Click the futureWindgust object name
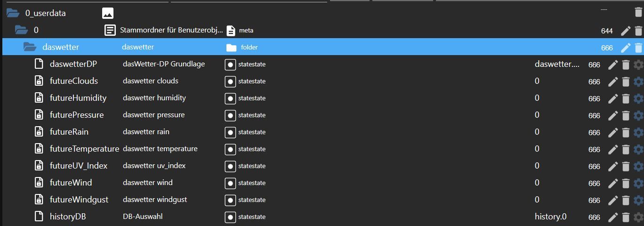Image resolution: width=644 pixels, height=226 pixels. 79,200
